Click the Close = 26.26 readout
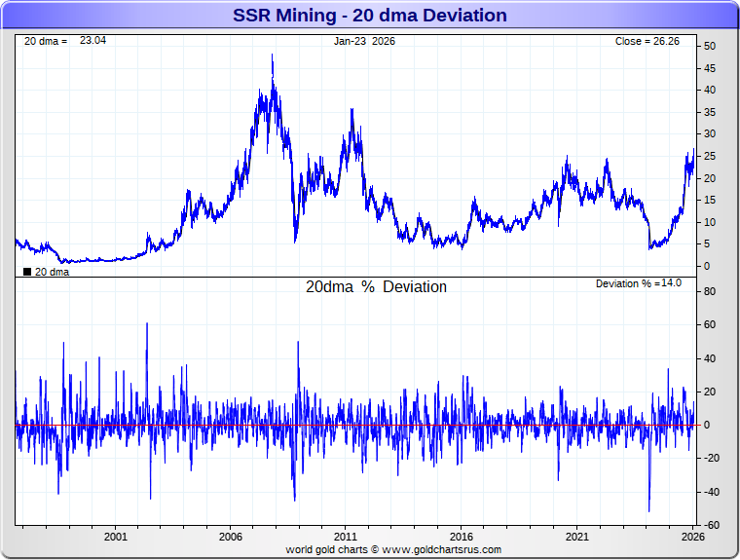The width and height of the screenshot is (740, 560). click(x=647, y=41)
